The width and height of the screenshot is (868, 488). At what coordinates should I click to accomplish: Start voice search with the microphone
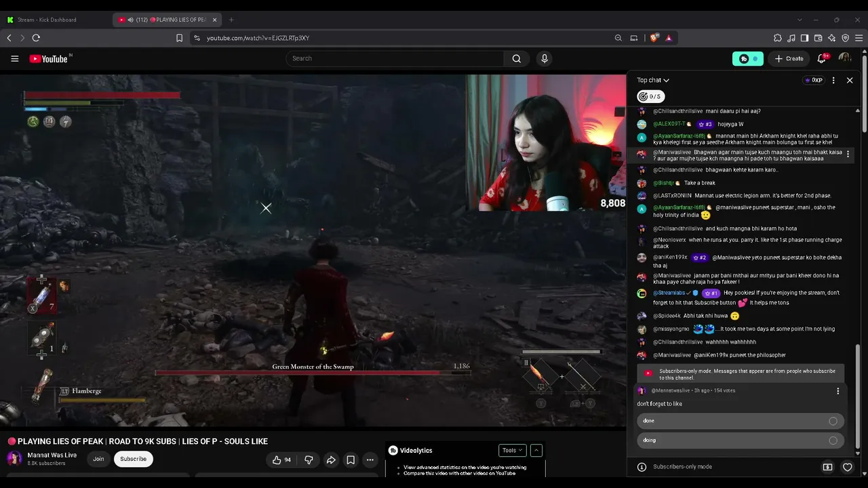(x=544, y=59)
